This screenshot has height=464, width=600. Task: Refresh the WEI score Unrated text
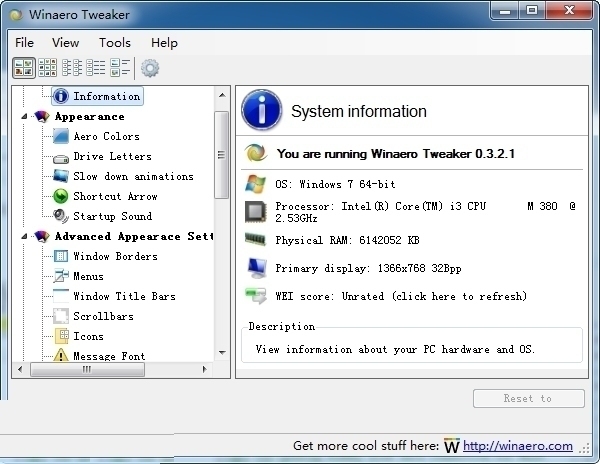(401, 296)
